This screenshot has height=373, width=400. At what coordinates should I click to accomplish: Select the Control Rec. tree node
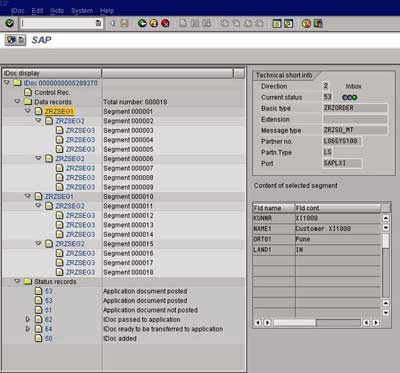pyautogui.click(x=52, y=92)
